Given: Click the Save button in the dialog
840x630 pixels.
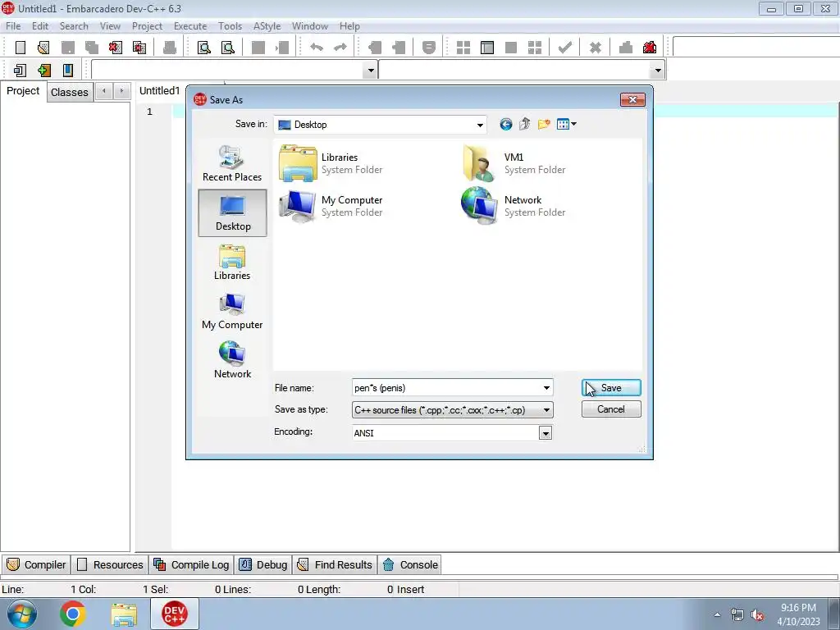Looking at the screenshot, I should click(611, 388).
